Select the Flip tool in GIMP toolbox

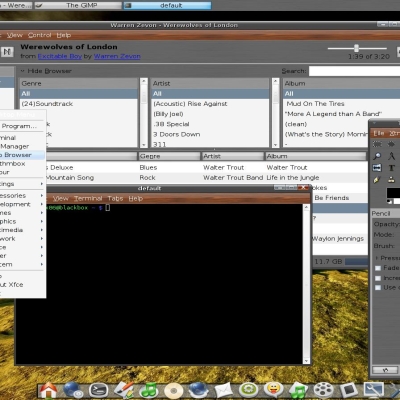point(377,168)
